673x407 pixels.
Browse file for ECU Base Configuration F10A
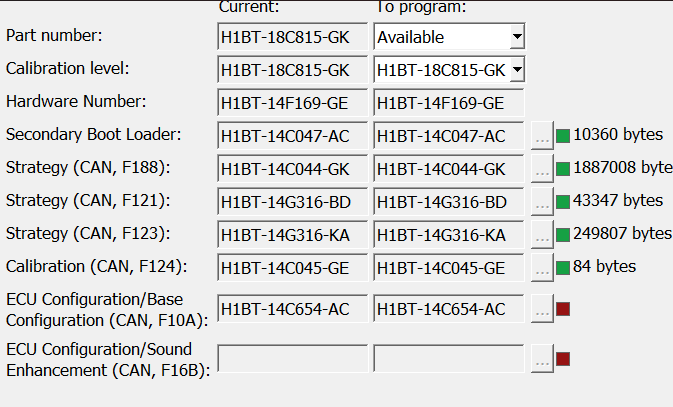coord(541,310)
